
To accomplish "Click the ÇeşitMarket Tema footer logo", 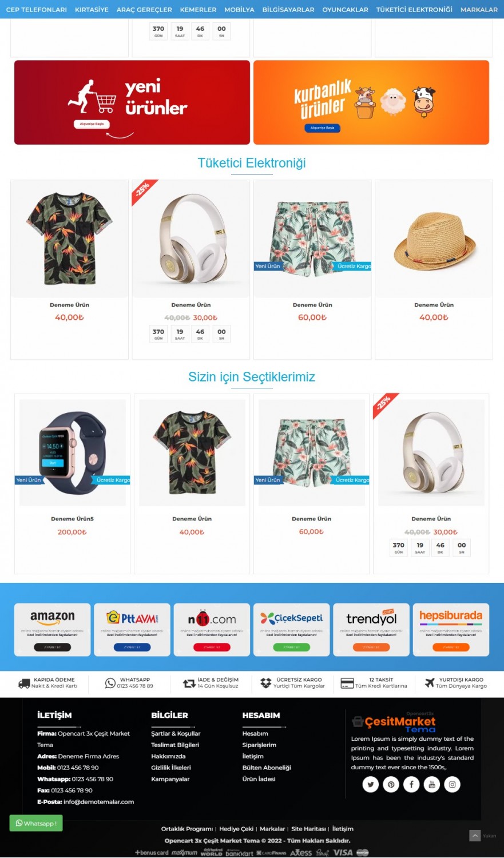I will 394,723.
